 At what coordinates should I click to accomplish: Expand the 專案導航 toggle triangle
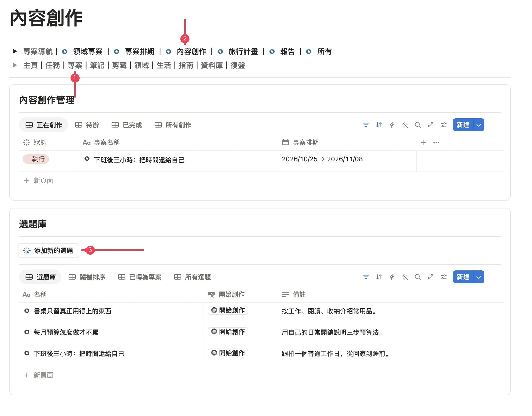click(x=15, y=51)
